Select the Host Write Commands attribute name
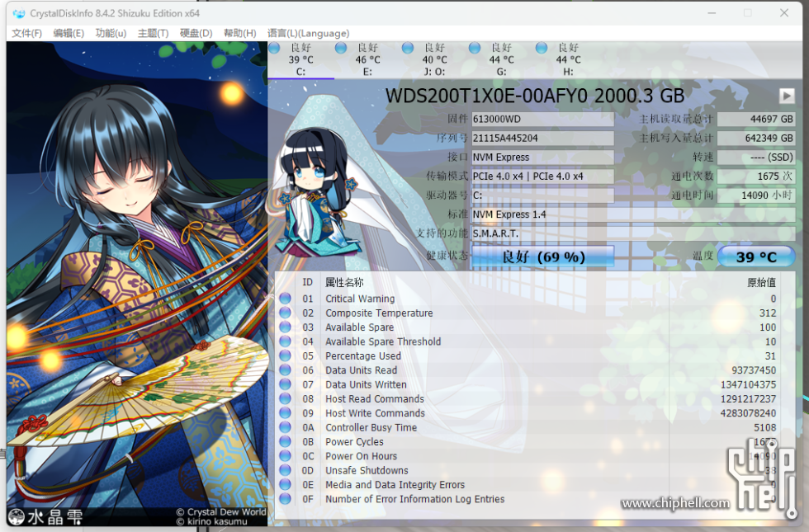 point(375,413)
